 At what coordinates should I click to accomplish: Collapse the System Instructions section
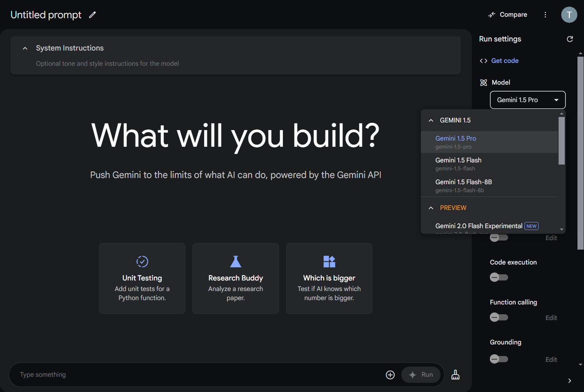[x=25, y=48]
